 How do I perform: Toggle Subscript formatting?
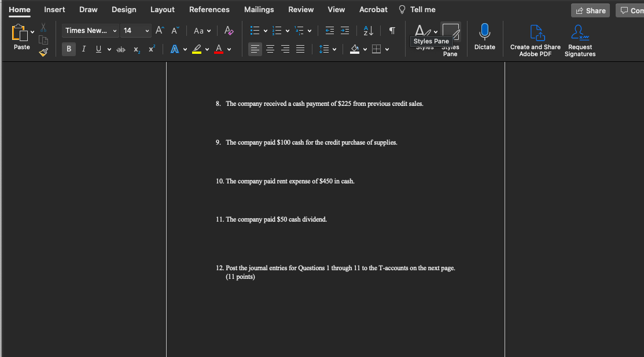(x=137, y=49)
